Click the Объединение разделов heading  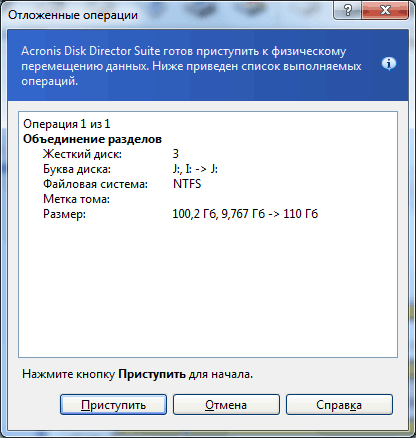click(x=92, y=139)
